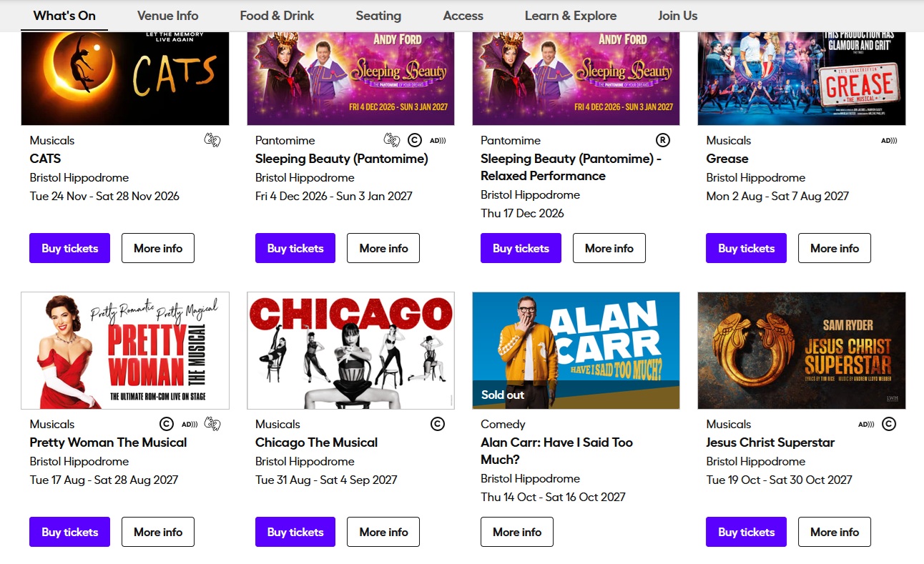The image size is (924, 564).
Task: Select the Learn & Explore menu item
Action: click(571, 16)
